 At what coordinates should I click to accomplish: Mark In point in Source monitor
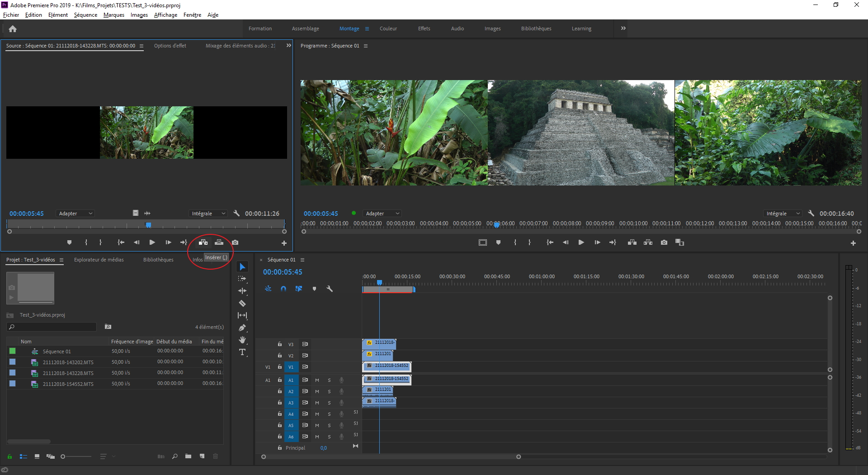(86, 242)
